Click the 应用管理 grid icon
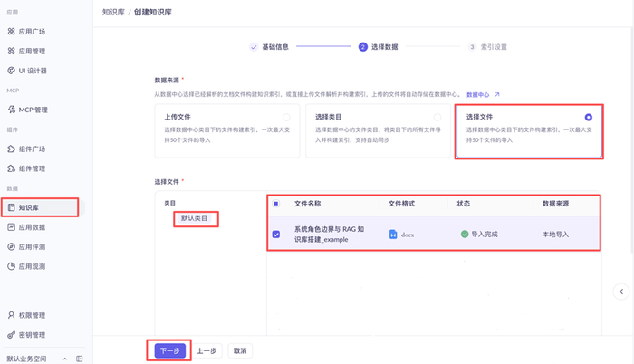The image size is (634, 364). pos(11,51)
